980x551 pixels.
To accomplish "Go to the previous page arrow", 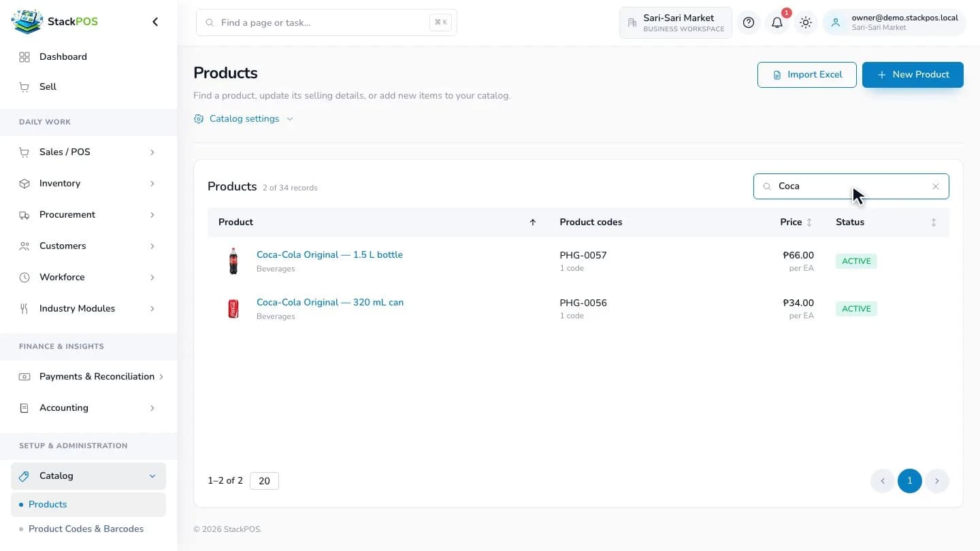I will pos(883,481).
